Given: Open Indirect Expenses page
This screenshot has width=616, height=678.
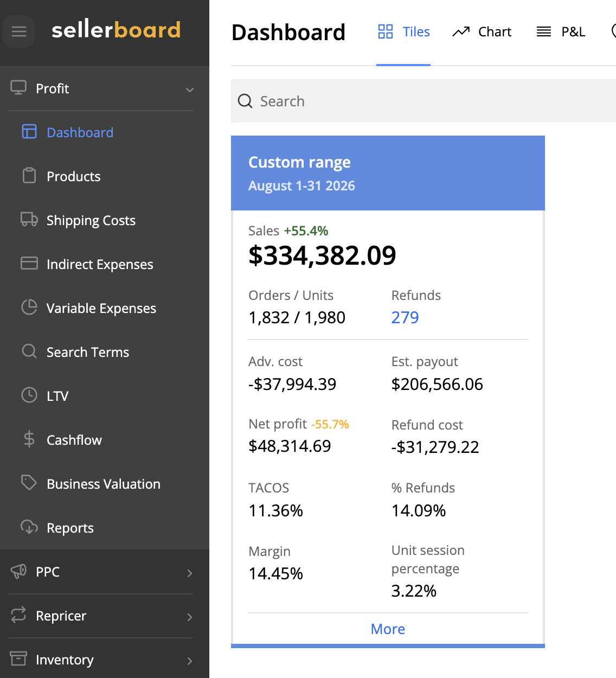Looking at the screenshot, I should (x=100, y=264).
